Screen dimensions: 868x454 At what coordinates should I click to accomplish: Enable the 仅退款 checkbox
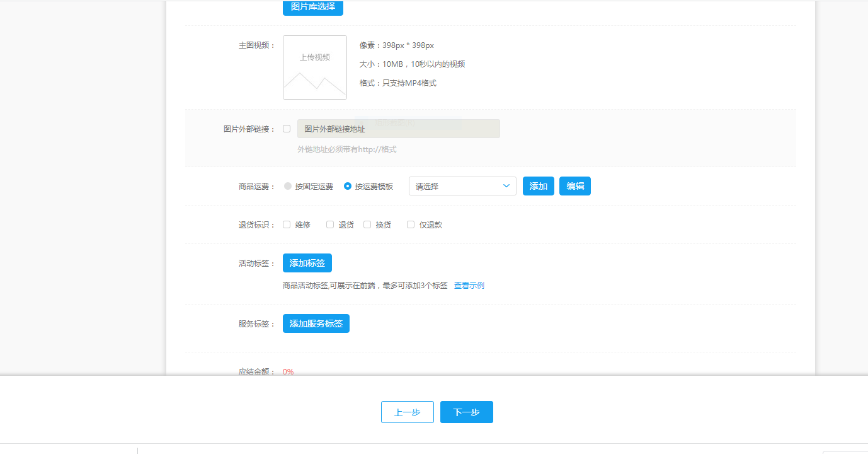(x=411, y=224)
